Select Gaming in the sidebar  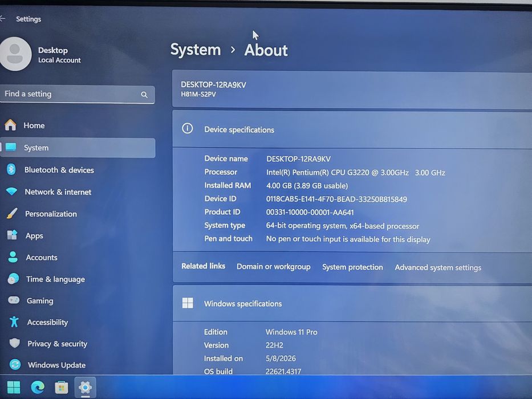78,300
